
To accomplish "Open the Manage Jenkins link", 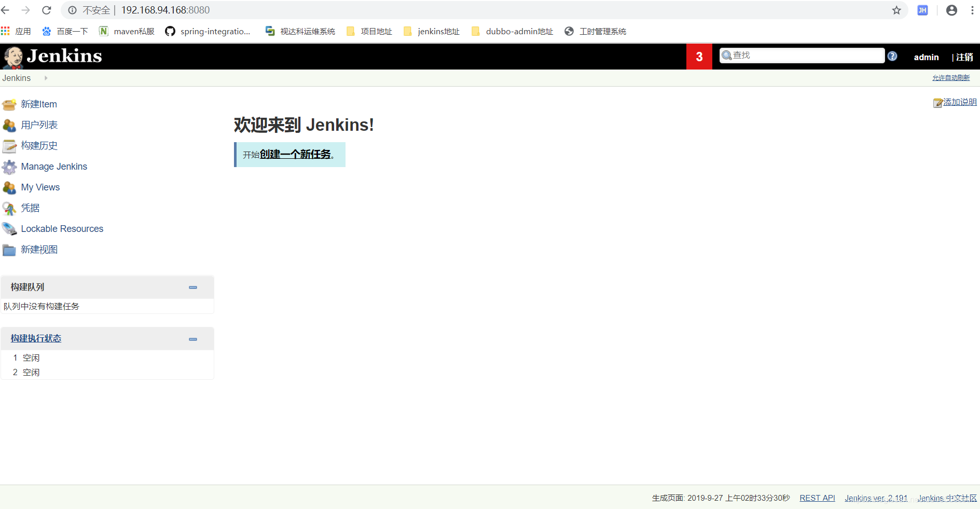I will (54, 167).
